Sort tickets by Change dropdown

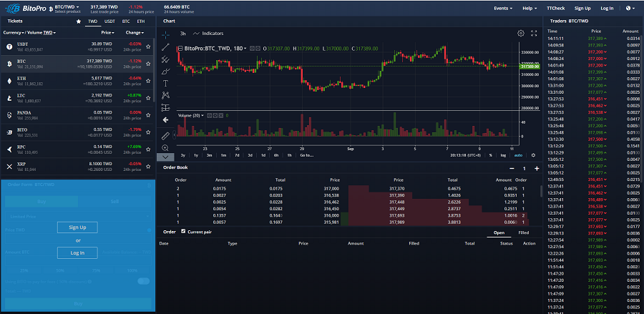pyautogui.click(x=135, y=32)
